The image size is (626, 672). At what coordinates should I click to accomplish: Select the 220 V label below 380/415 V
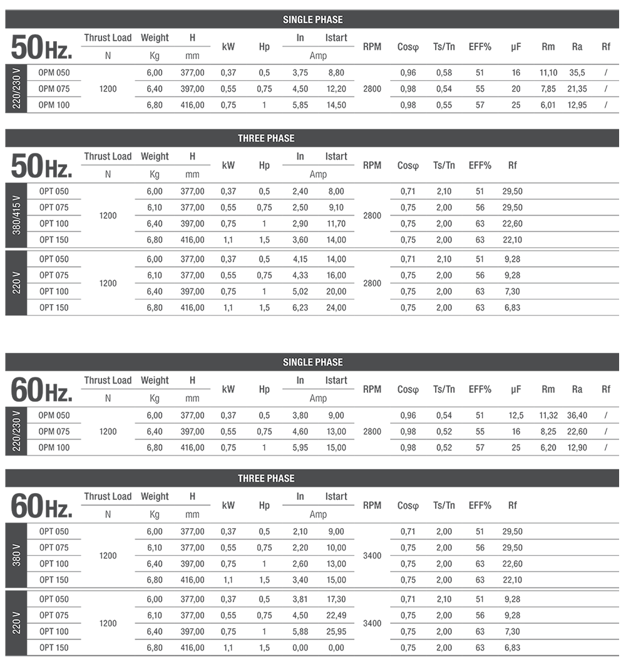pyautogui.click(x=17, y=283)
